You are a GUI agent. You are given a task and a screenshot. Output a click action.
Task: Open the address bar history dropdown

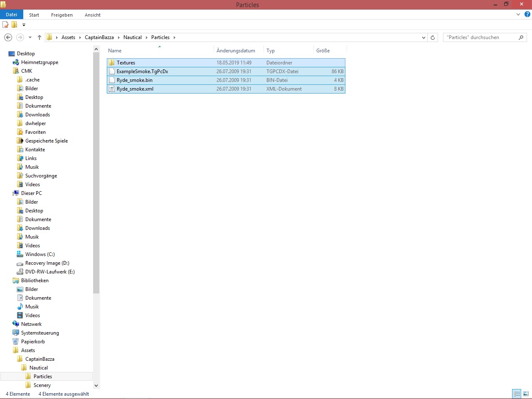(x=424, y=37)
